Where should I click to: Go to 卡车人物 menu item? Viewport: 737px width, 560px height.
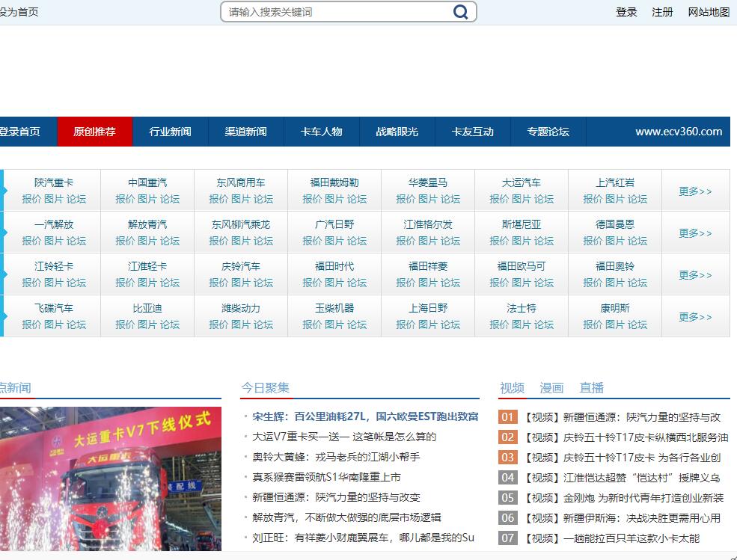point(322,132)
